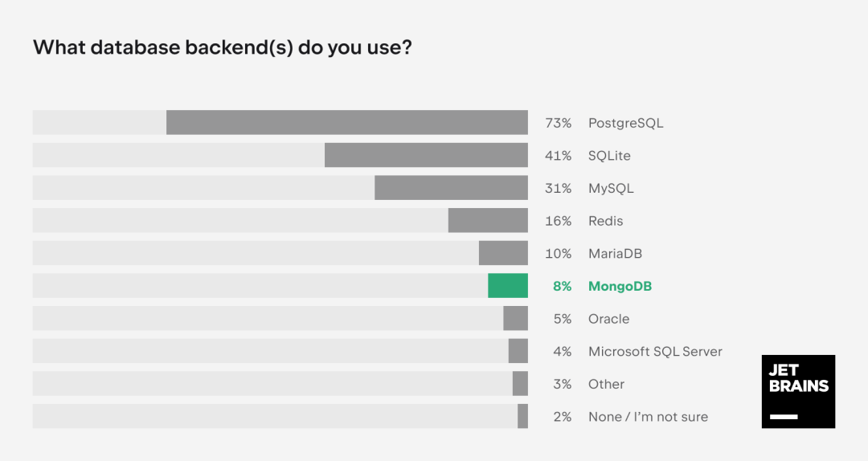Click the 31% value beside MySQL

tap(558, 188)
